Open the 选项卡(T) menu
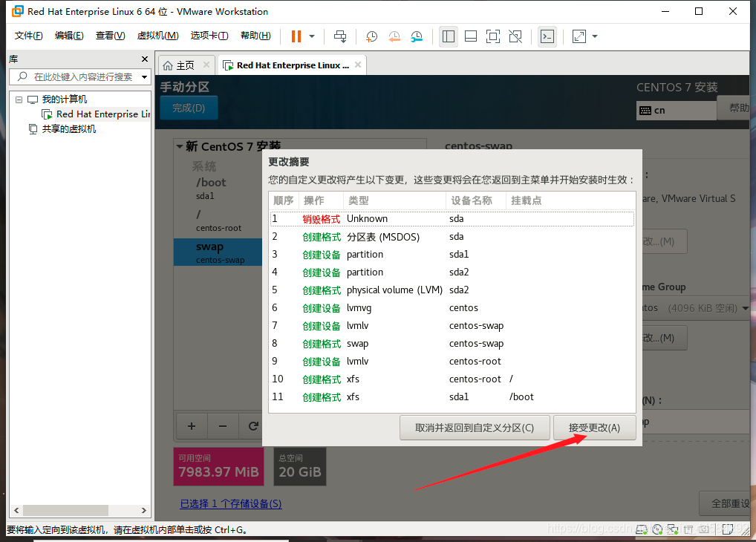This screenshot has height=542, width=756. [x=209, y=36]
